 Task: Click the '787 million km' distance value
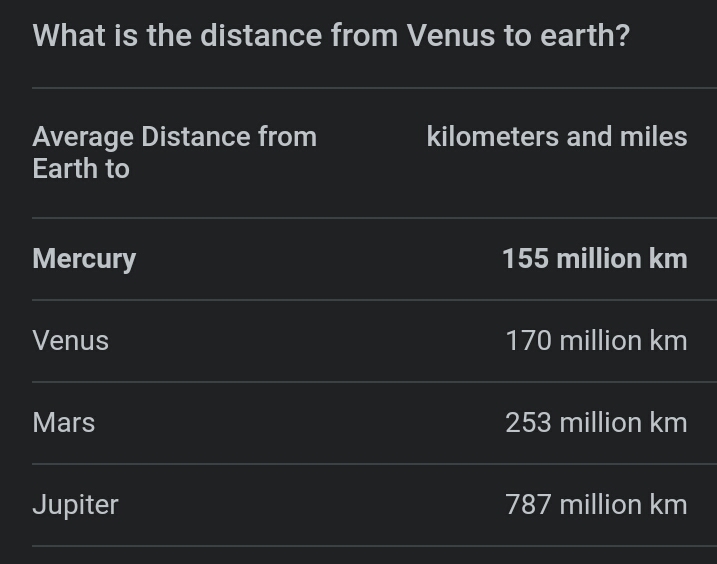[596, 504]
